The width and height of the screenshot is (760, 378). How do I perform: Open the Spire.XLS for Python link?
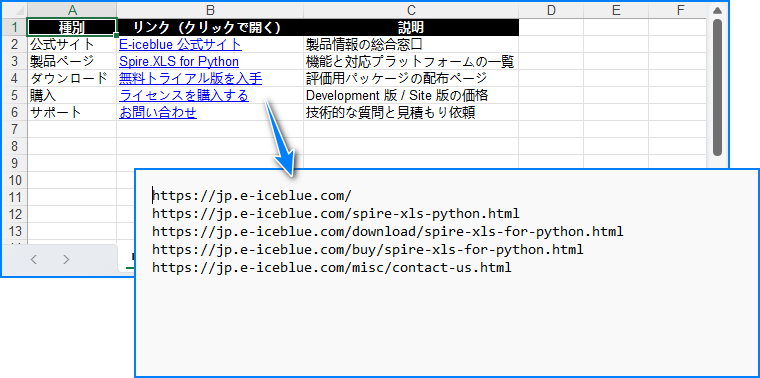click(179, 62)
